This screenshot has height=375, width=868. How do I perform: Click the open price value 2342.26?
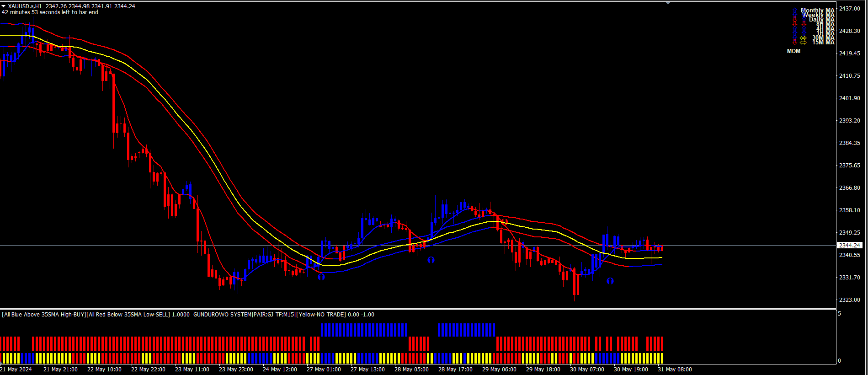pyautogui.click(x=56, y=6)
